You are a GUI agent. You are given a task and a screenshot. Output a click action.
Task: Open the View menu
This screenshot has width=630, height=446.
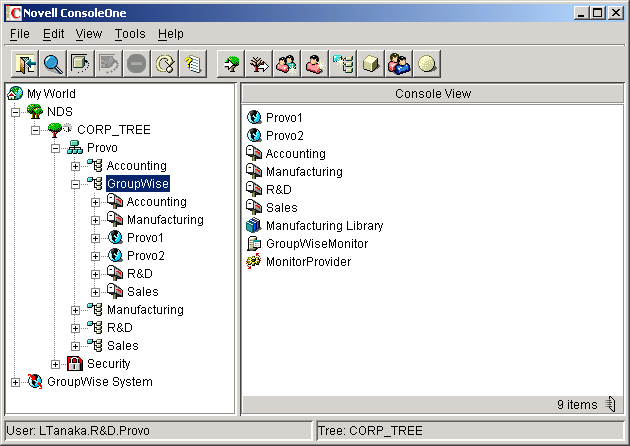pyautogui.click(x=89, y=34)
